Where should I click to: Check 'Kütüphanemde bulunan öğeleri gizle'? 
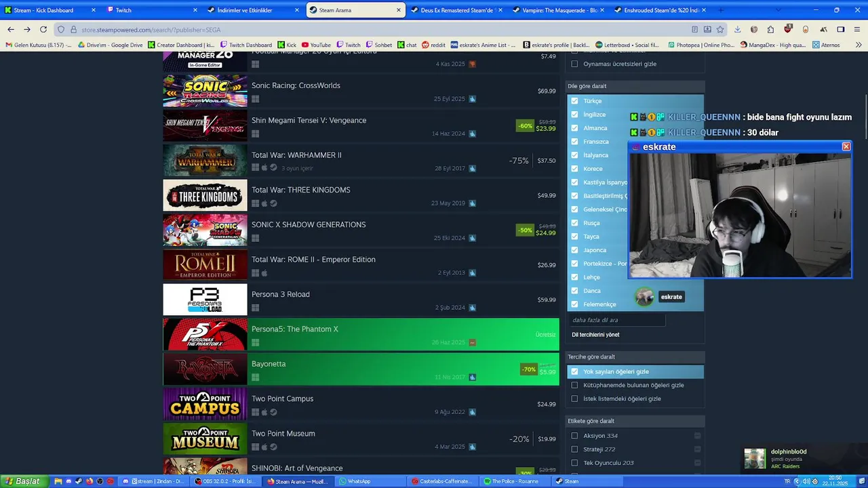[x=574, y=385]
